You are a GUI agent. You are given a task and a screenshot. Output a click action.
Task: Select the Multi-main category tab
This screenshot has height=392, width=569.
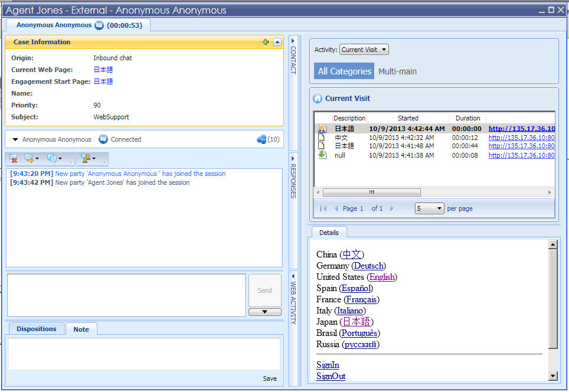(x=397, y=70)
